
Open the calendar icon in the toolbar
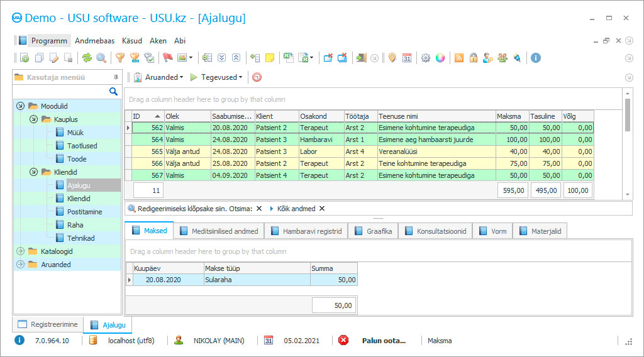(x=406, y=58)
